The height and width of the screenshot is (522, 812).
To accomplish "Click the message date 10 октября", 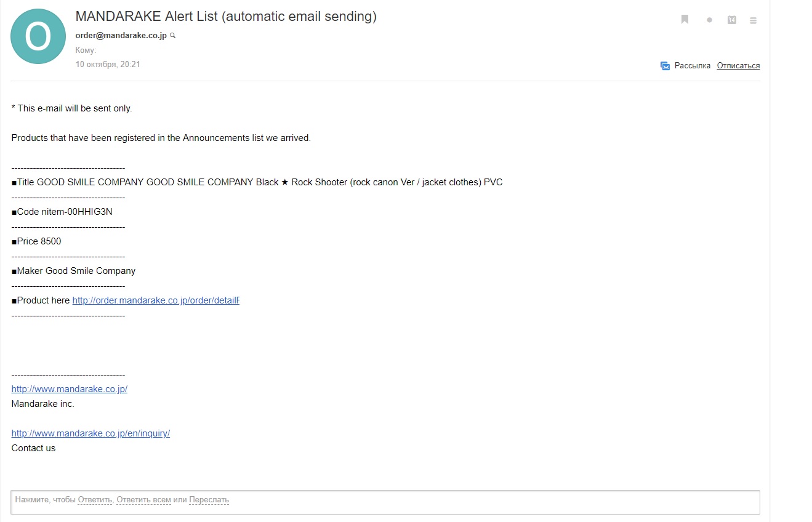I will coord(108,64).
